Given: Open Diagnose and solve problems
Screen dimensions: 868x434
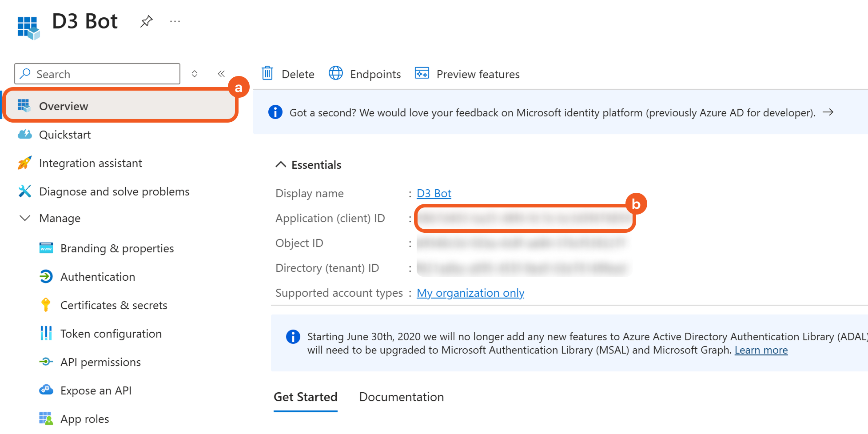Looking at the screenshot, I should click(114, 191).
